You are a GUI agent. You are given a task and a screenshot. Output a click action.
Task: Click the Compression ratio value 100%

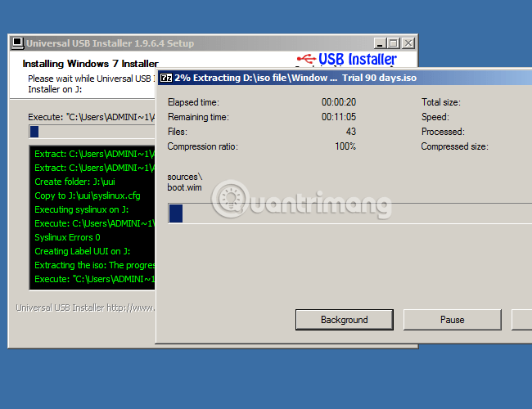[345, 146]
